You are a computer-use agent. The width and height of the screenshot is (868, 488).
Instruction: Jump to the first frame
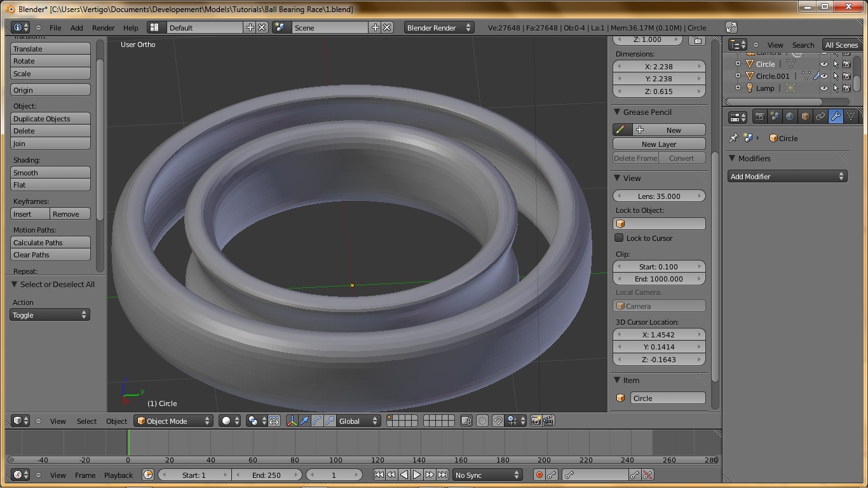379,475
